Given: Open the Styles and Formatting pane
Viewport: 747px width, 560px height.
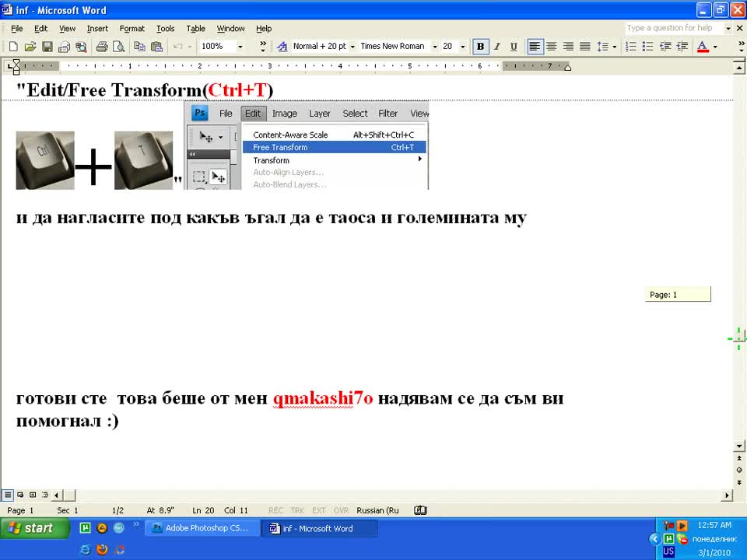Looking at the screenshot, I should click(282, 47).
